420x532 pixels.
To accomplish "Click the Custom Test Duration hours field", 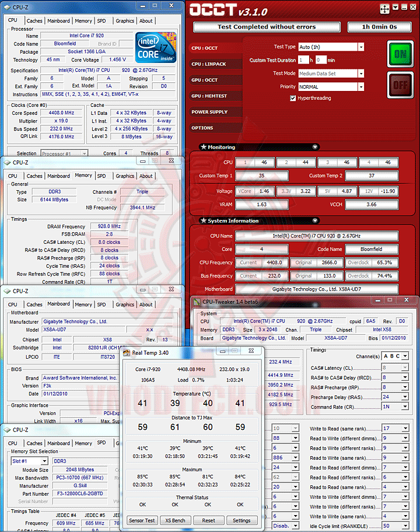I will point(304,60).
